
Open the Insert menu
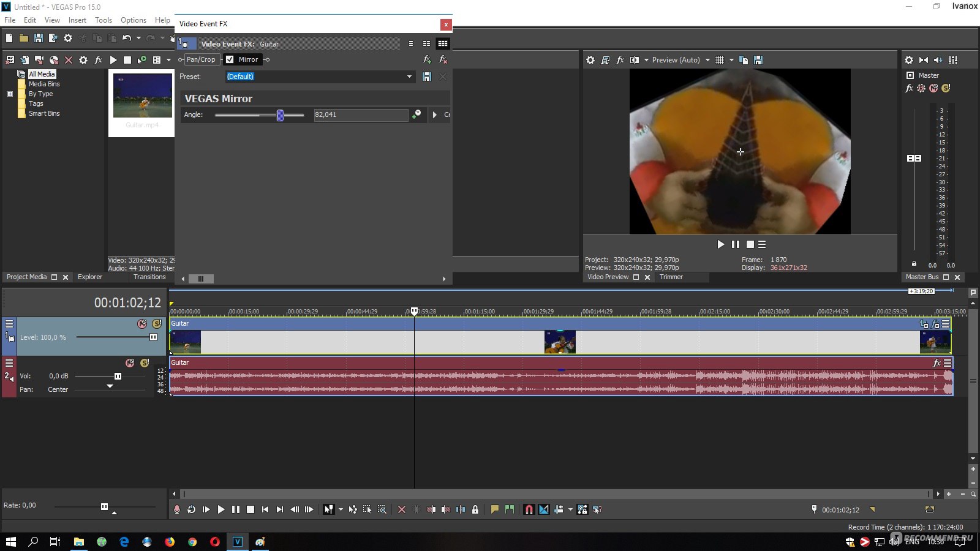[x=77, y=20]
